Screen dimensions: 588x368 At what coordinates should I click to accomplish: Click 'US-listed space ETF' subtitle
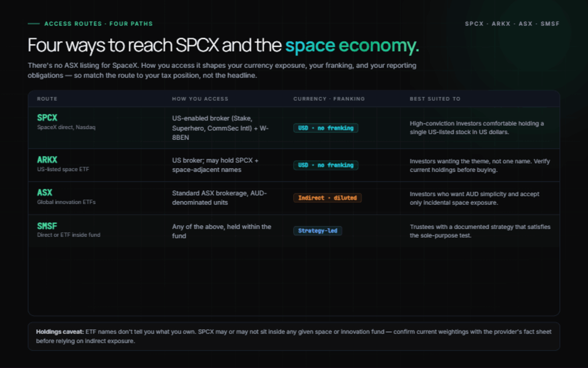pyautogui.click(x=63, y=169)
